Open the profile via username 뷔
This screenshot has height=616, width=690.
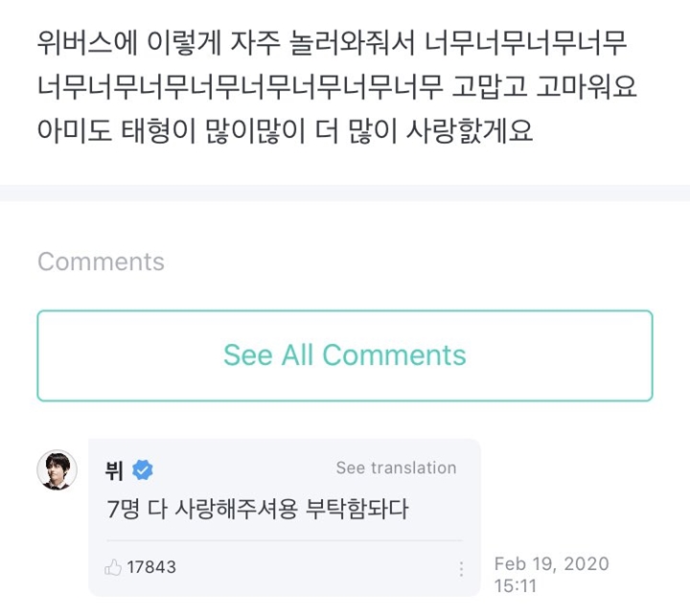pyautogui.click(x=114, y=469)
